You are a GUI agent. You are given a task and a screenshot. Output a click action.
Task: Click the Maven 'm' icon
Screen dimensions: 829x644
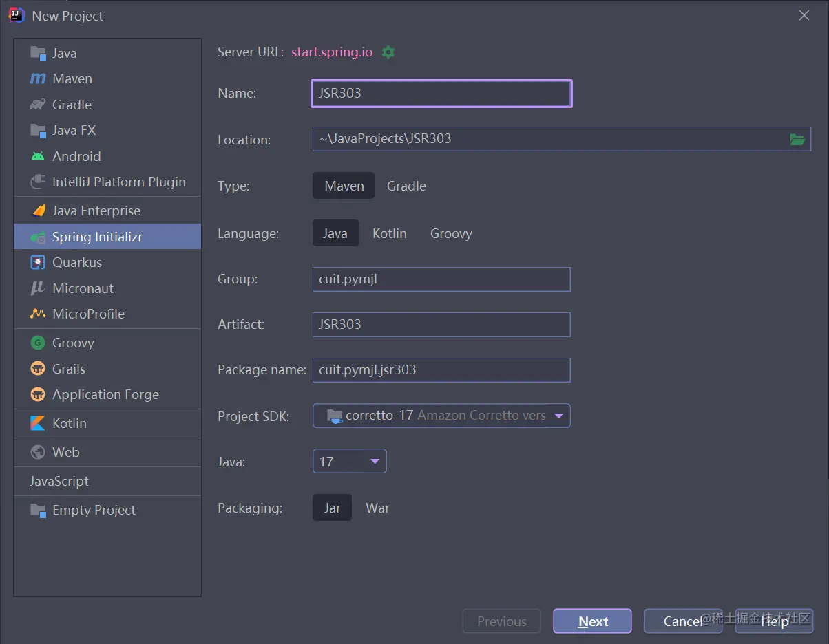(38, 78)
